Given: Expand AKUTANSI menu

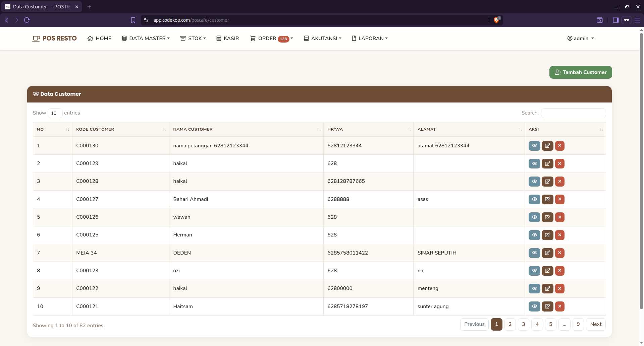Looking at the screenshot, I should [x=323, y=39].
